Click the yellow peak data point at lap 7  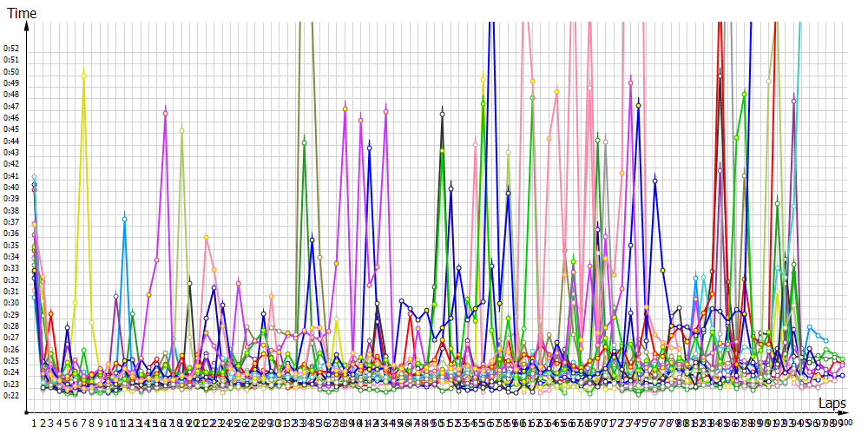pos(83,76)
